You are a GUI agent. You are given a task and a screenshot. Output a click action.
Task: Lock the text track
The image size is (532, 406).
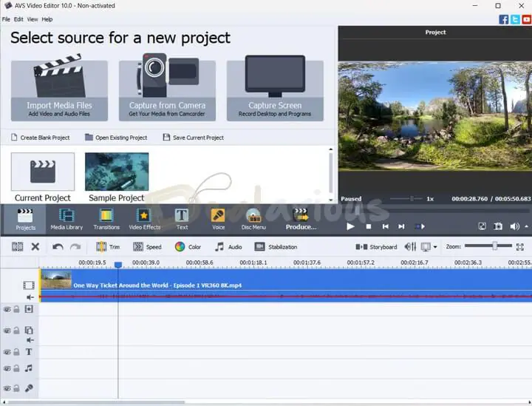click(x=16, y=352)
